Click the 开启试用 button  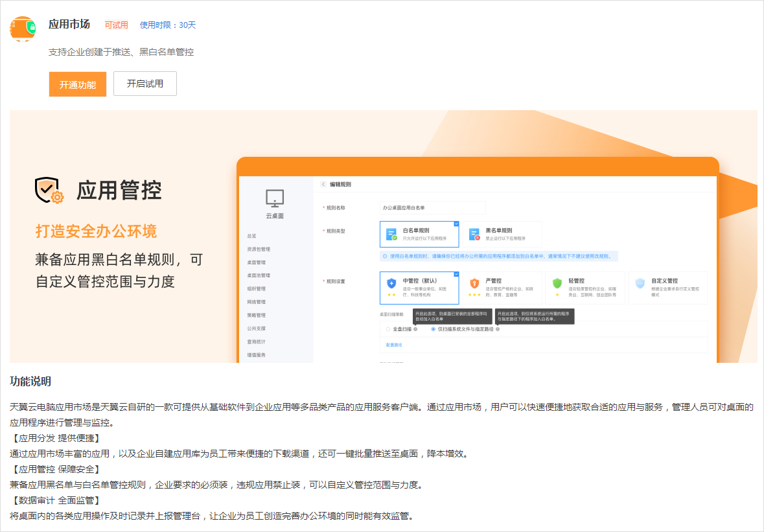coord(145,84)
